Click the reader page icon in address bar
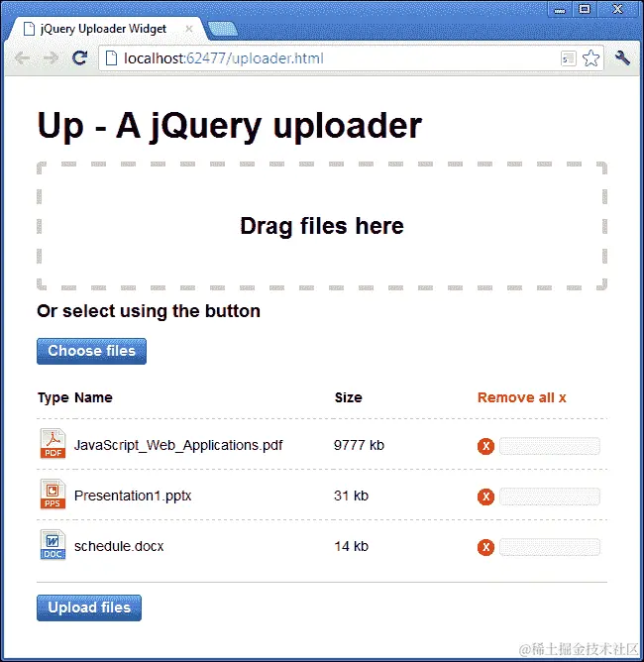Image resolution: width=644 pixels, height=662 pixels. [569, 58]
